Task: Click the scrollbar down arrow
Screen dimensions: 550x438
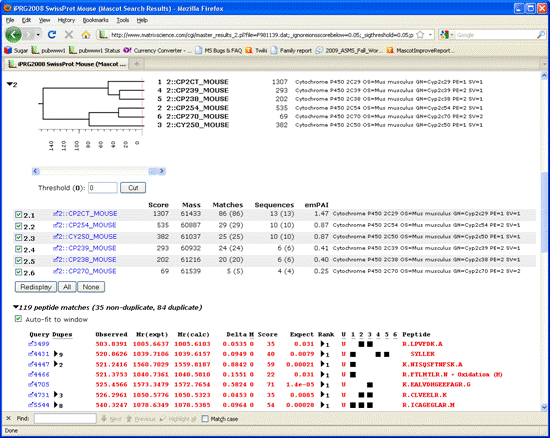Action: click(544, 407)
